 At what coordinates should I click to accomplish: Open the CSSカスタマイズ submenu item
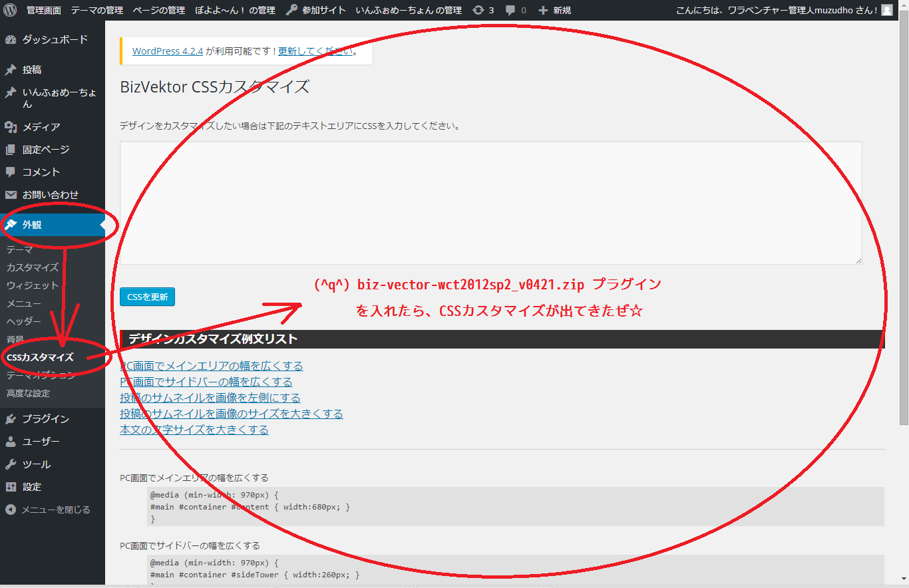click(x=40, y=357)
